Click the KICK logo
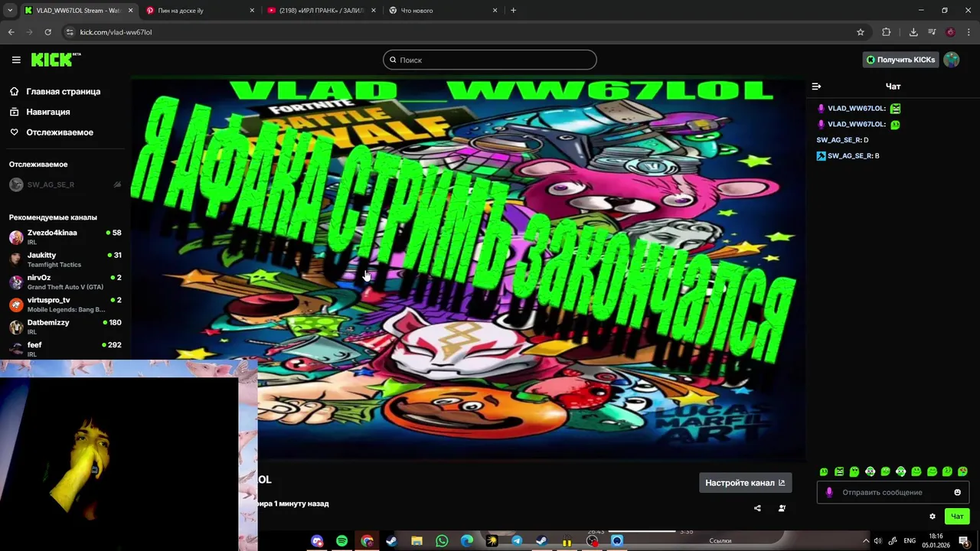The height and width of the screenshot is (551, 980). coord(55,60)
